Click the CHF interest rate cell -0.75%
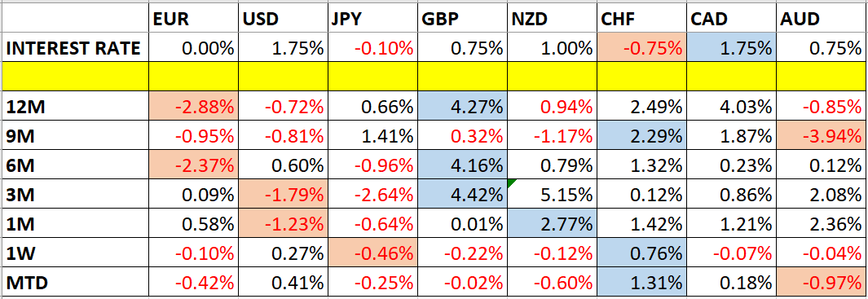The image size is (868, 299). 641,49
